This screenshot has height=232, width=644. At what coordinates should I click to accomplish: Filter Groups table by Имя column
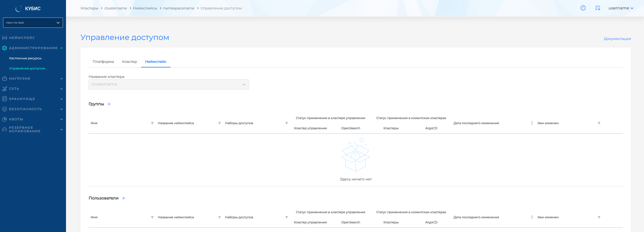coord(152,123)
